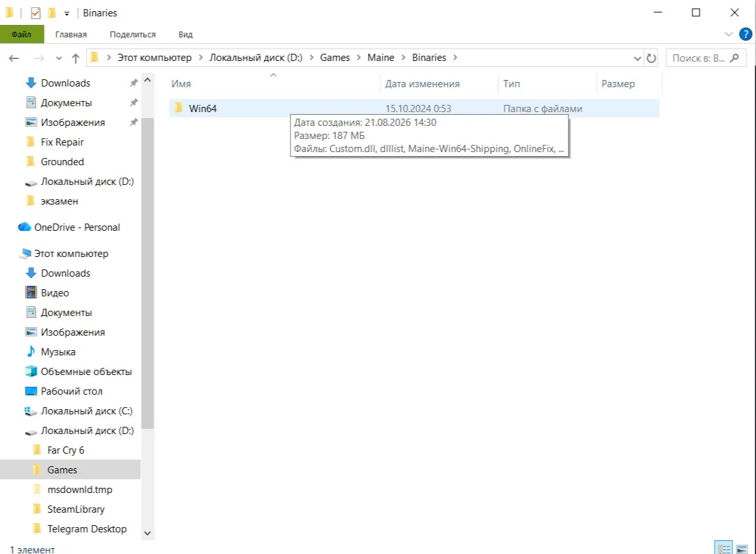756x554 pixels.
Task: Sort by Размер column header
Action: click(618, 84)
